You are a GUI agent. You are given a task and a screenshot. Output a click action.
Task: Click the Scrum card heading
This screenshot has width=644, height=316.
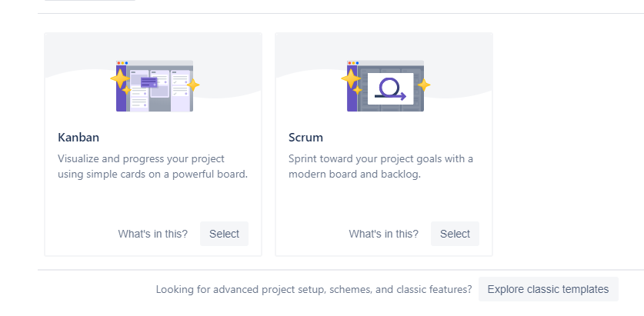click(x=305, y=137)
